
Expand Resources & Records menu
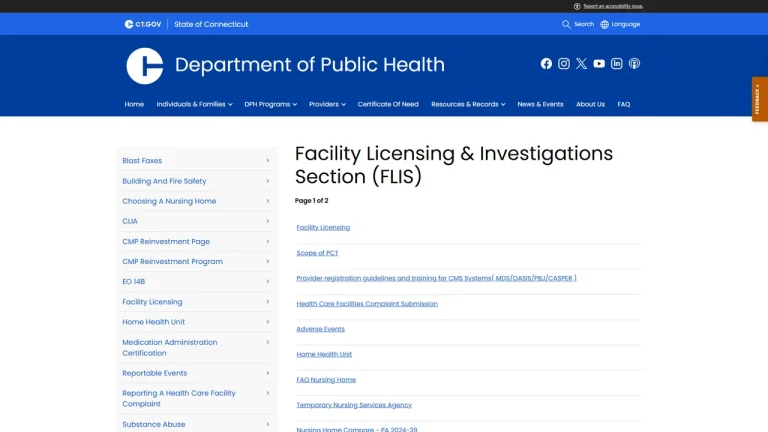pos(468,104)
